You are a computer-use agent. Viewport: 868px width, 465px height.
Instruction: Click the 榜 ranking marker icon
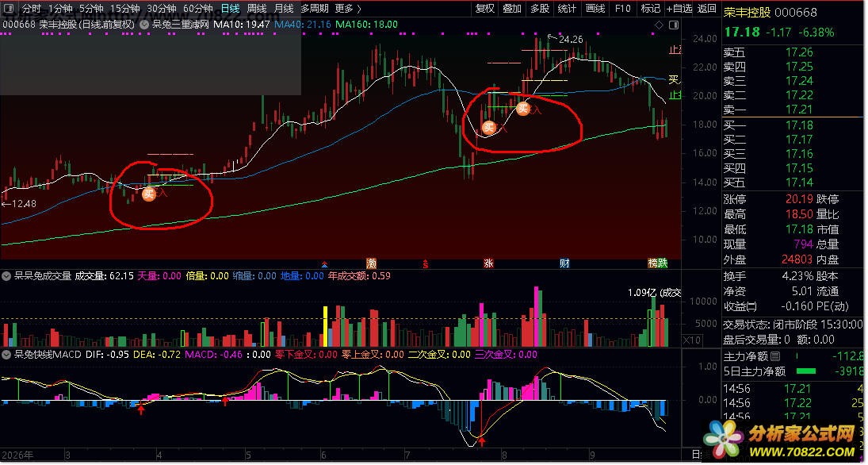click(x=654, y=263)
